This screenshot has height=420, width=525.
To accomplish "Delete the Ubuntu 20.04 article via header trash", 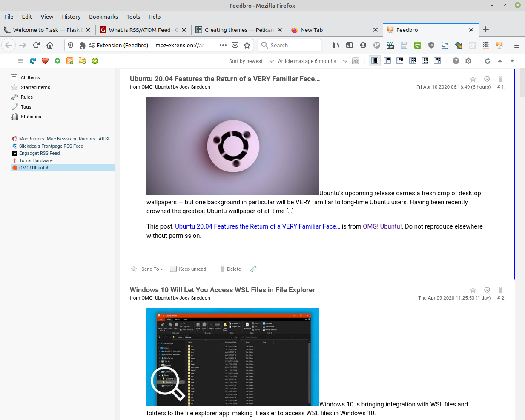I will click(500, 79).
